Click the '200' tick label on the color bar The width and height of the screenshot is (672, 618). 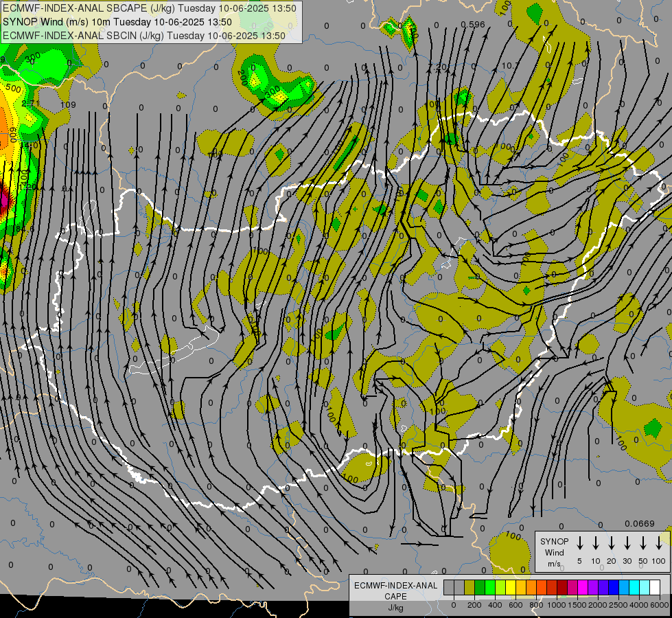point(474,605)
